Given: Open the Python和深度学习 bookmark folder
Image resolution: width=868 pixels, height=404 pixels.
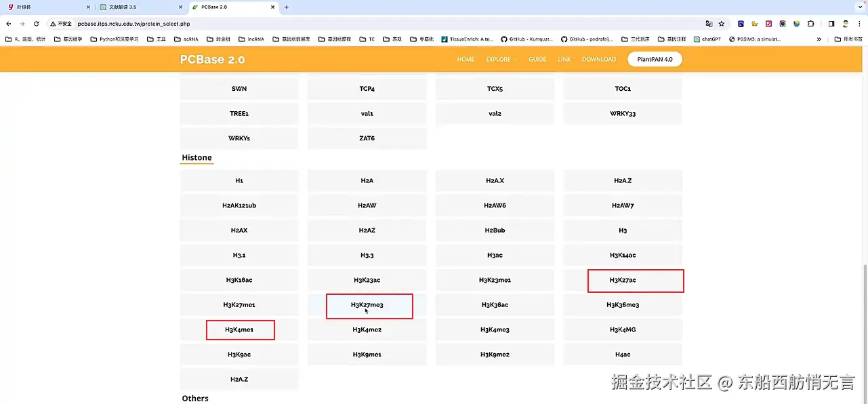Looking at the screenshot, I should (x=114, y=39).
